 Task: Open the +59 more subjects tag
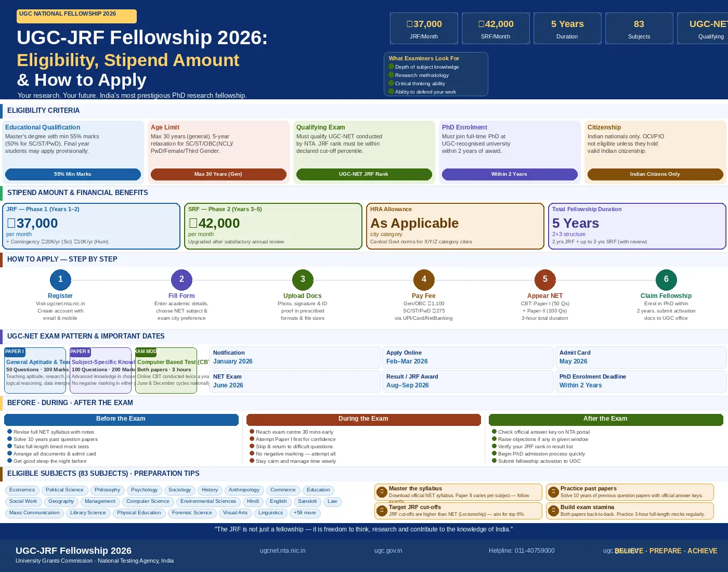[305, 513]
